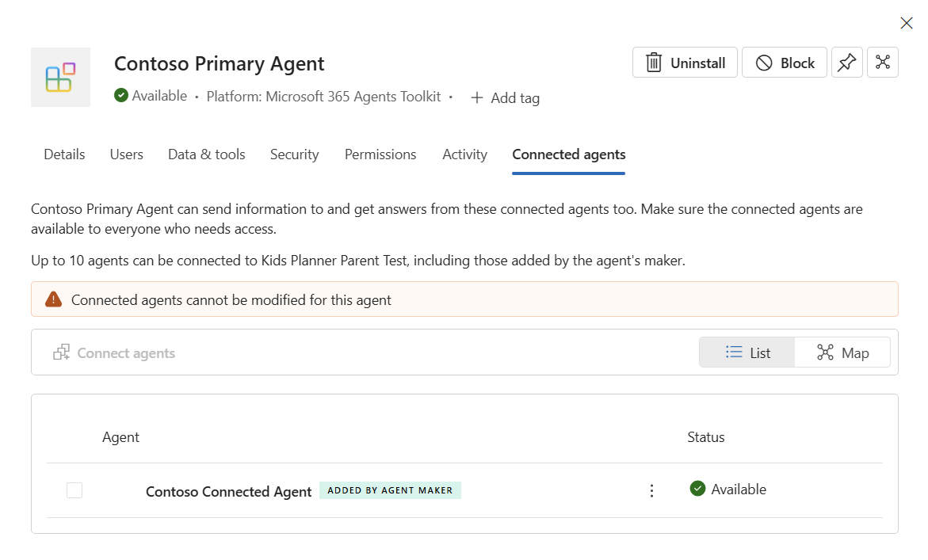Tick the Contoso Connected Agent checkbox
928x560 pixels.
tap(74, 490)
